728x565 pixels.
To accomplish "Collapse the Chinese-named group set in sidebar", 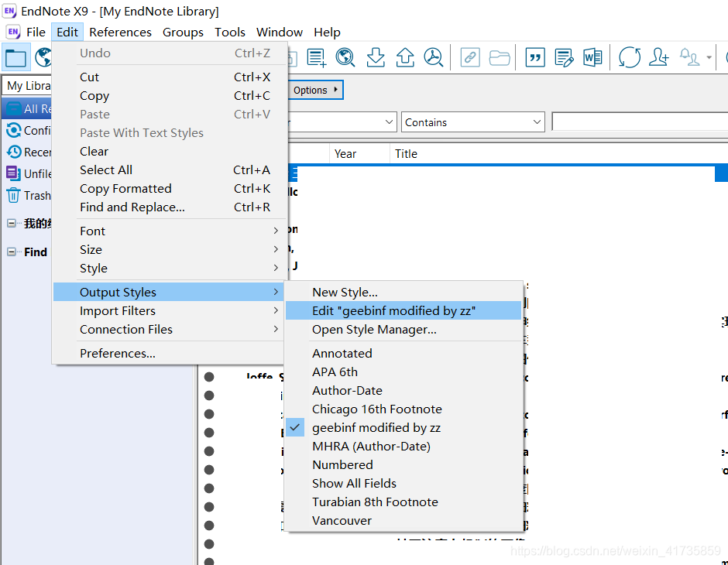I will [12, 224].
